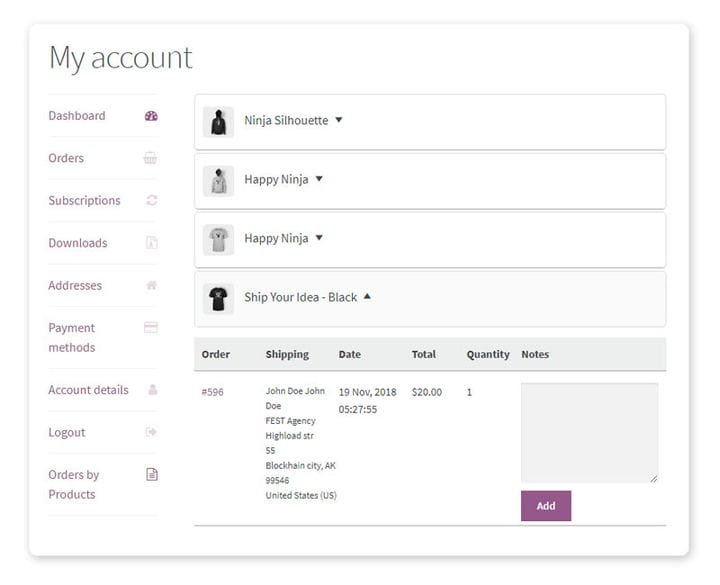Click the Subscriptions refresh icon

pyautogui.click(x=152, y=200)
